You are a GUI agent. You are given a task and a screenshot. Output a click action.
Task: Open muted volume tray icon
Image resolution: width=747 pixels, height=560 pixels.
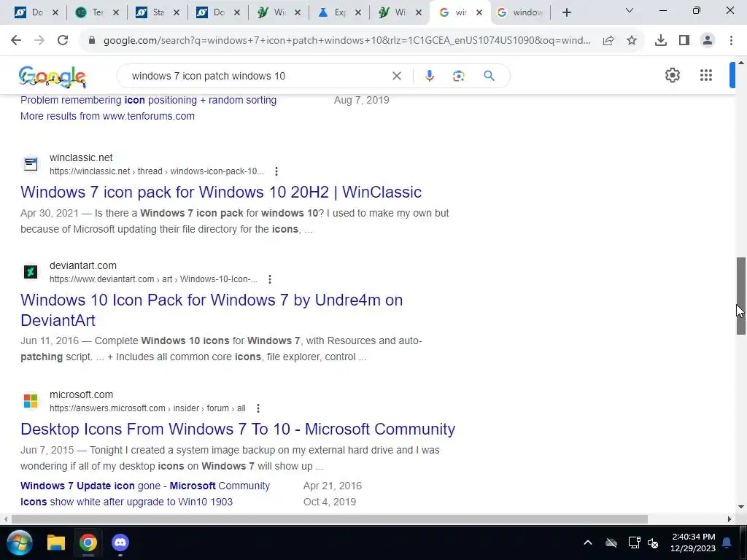point(653,542)
